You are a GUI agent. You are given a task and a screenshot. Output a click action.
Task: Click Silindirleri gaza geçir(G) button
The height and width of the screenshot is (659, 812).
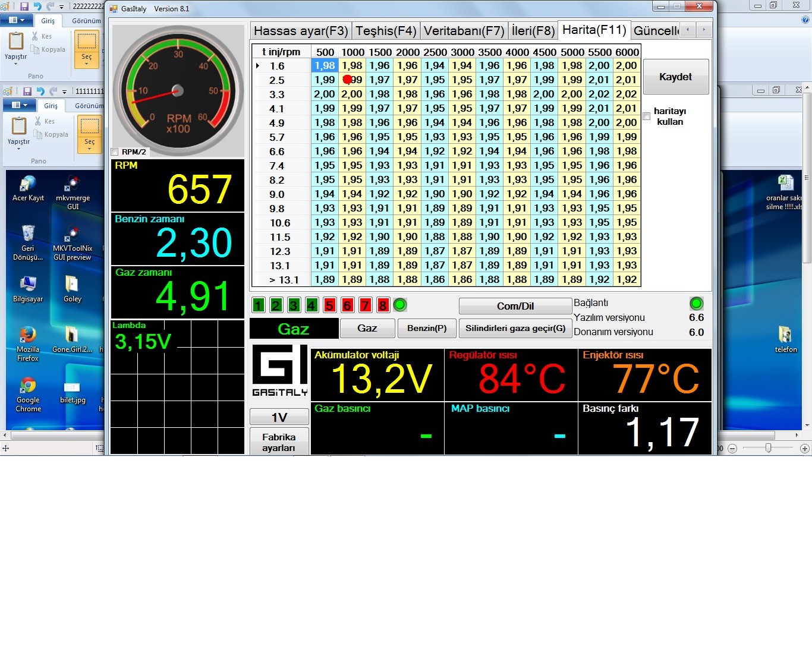(515, 329)
